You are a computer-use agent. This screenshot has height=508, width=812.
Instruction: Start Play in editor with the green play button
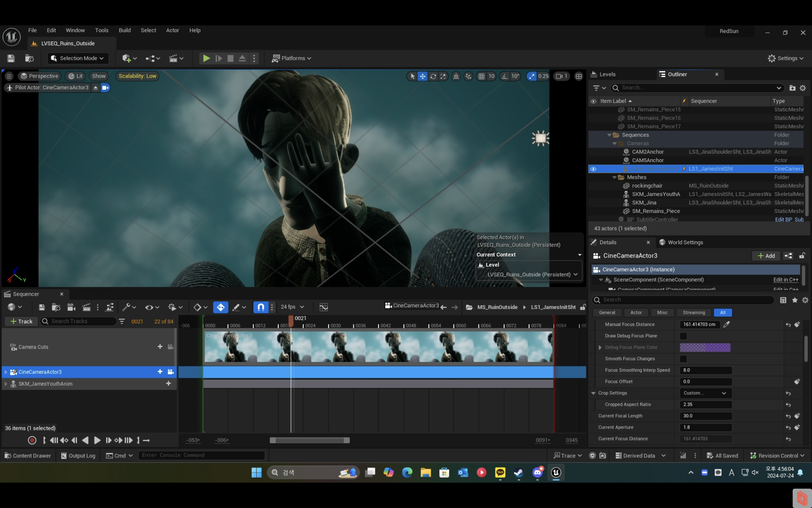pos(206,59)
